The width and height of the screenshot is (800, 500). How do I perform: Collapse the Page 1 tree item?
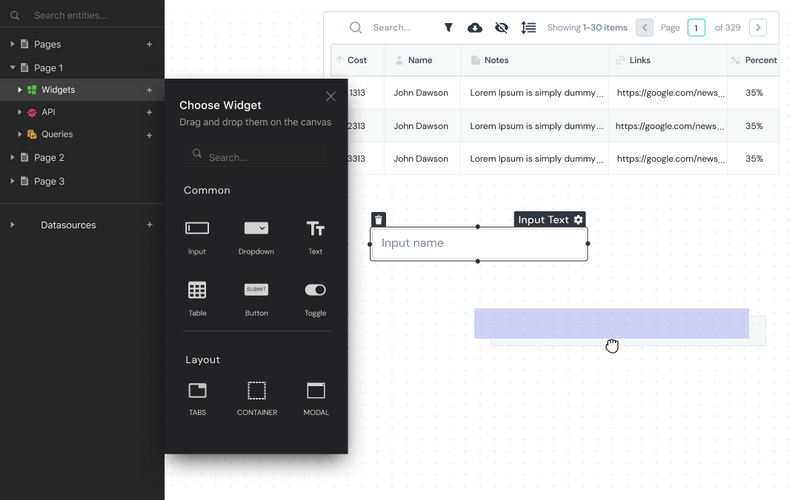(x=12, y=67)
